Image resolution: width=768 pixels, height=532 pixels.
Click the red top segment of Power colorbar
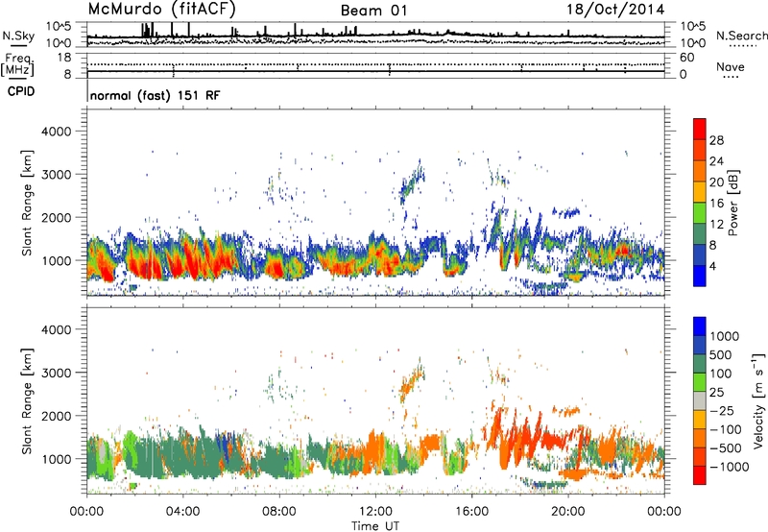[700, 129]
